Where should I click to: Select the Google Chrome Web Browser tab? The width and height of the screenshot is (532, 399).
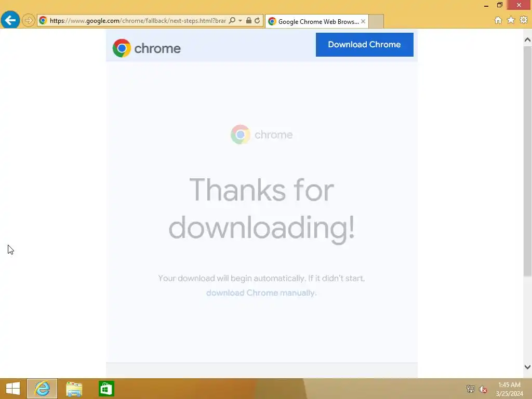click(x=316, y=21)
